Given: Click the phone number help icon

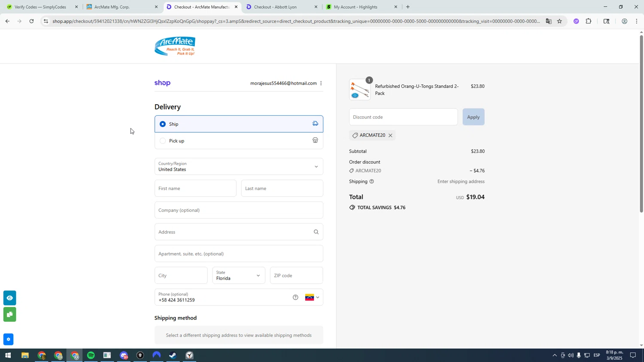Looking at the screenshot, I should (295, 297).
